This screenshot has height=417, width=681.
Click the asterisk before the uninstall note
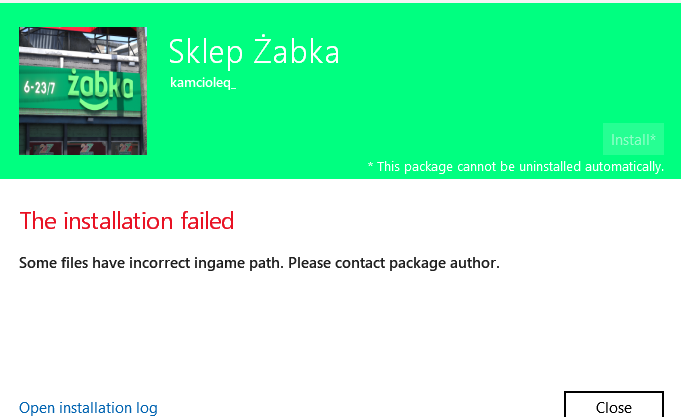[x=371, y=166]
